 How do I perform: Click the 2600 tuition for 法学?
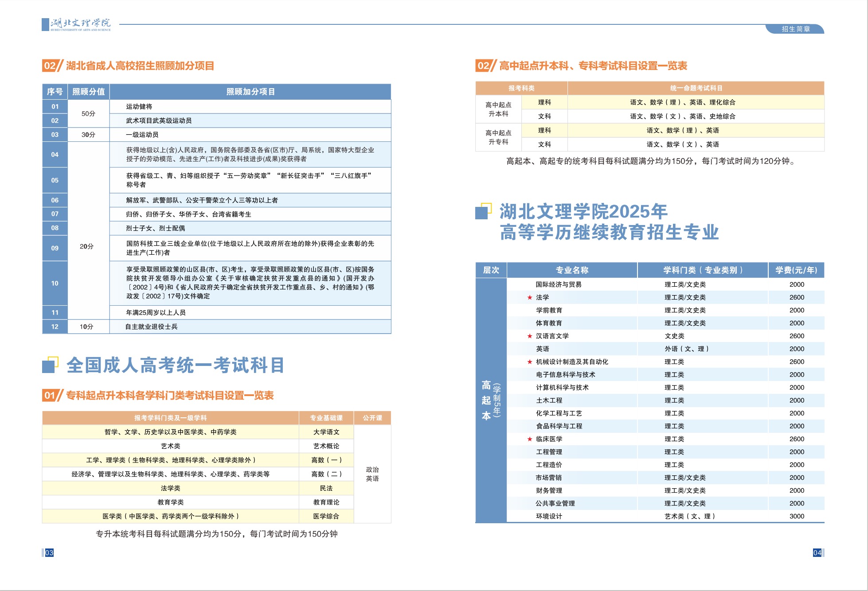pyautogui.click(x=797, y=297)
